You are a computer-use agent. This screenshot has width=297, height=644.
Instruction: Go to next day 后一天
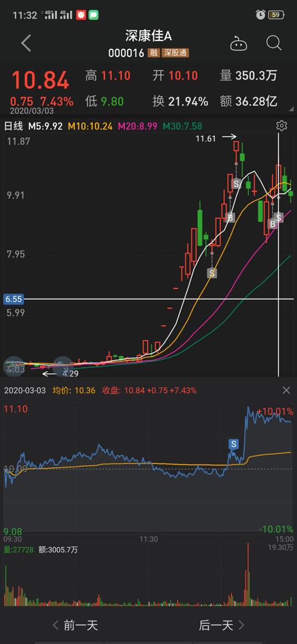pyautogui.click(x=222, y=626)
